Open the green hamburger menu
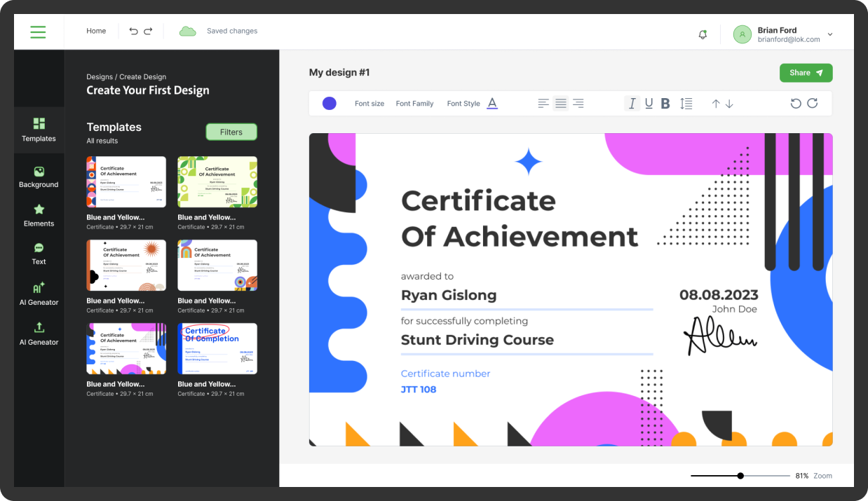This screenshot has width=868, height=501. click(38, 32)
